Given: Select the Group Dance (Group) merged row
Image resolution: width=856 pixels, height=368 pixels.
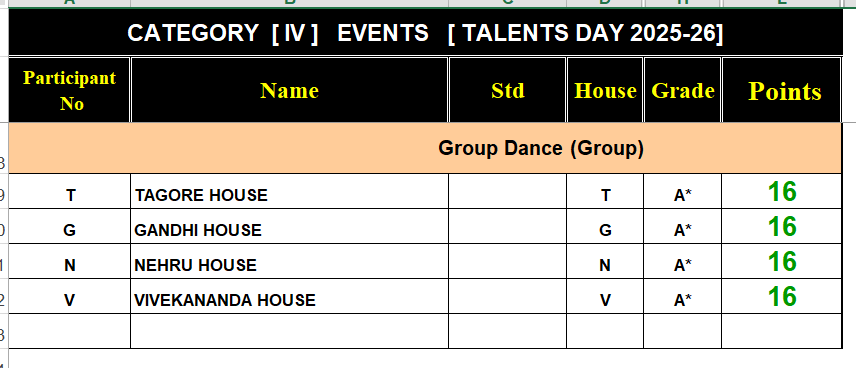Looking at the screenshot, I should click(x=425, y=148).
